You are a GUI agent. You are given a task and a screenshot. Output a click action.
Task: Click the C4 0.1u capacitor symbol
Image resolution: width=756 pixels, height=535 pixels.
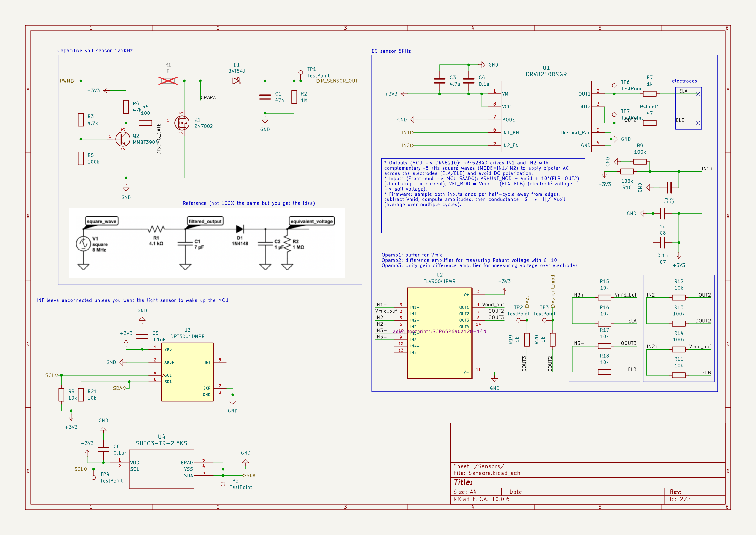(469, 81)
